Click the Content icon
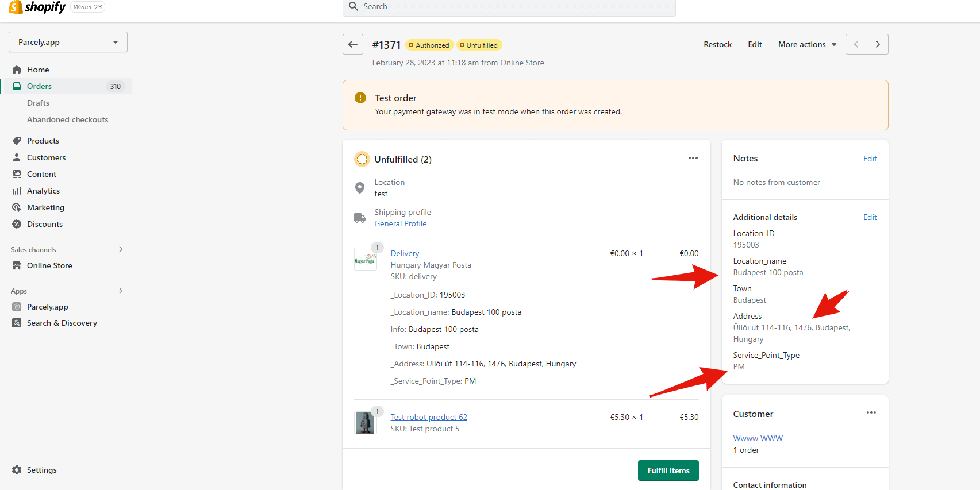 [17, 174]
